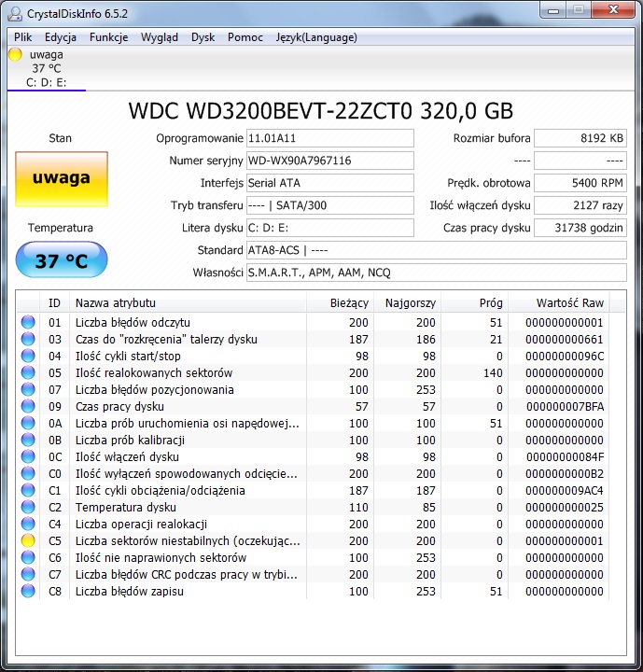The image size is (643, 672).
Task: Click blue status icon for attribute 01
Action: (x=28, y=322)
